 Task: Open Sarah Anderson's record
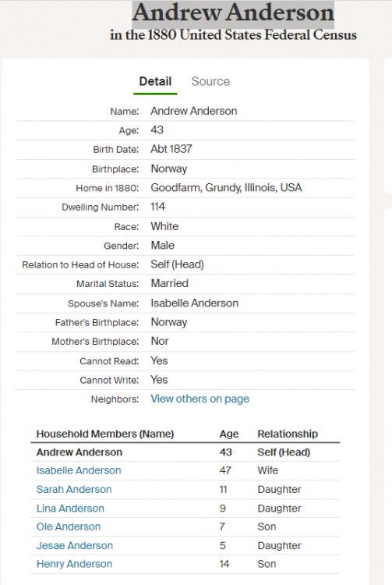[x=74, y=490]
